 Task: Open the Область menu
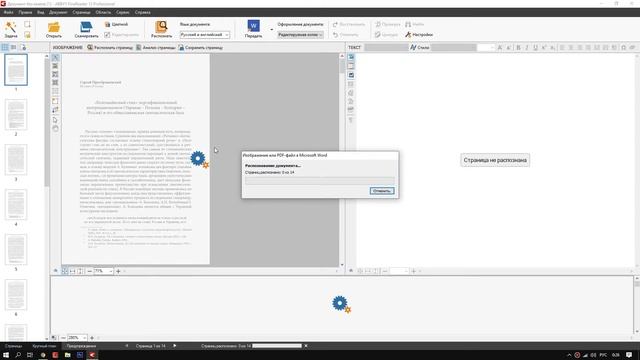pos(103,13)
